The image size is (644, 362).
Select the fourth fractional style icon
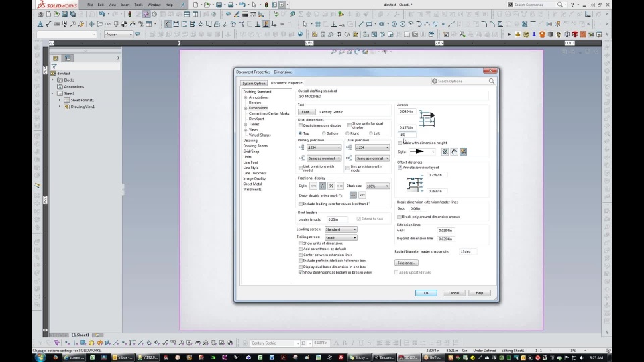click(x=341, y=186)
